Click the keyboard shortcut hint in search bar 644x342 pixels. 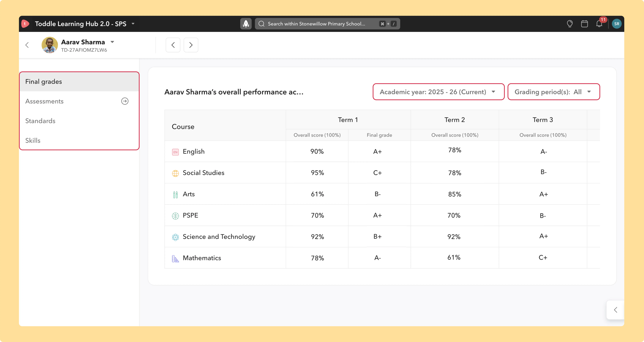388,24
